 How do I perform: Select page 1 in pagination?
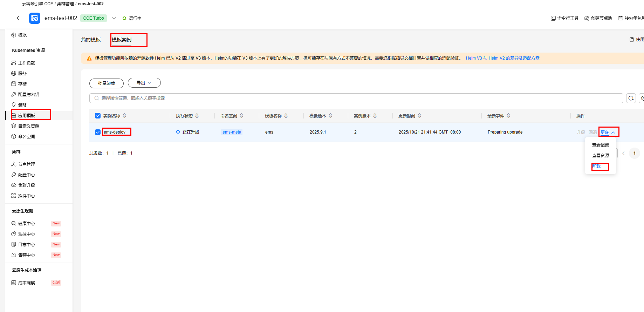pyautogui.click(x=635, y=153)
